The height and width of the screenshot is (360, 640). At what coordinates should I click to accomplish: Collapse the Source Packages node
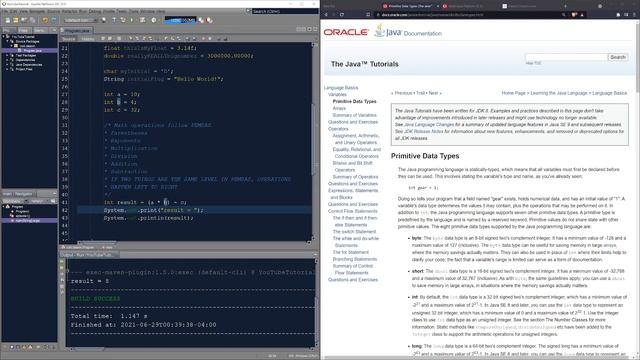(7, 41)
